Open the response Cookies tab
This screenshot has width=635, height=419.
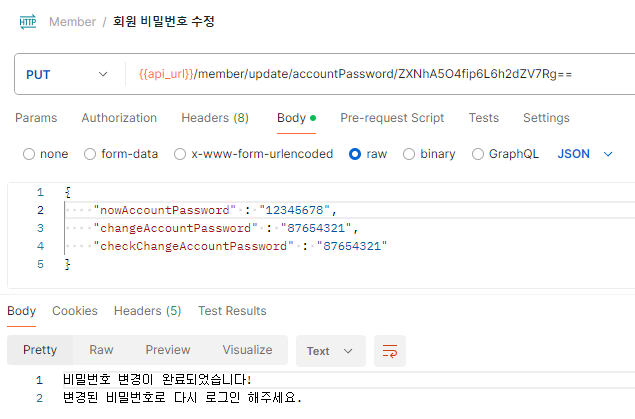pyautogui.click(x=75, y=311)
